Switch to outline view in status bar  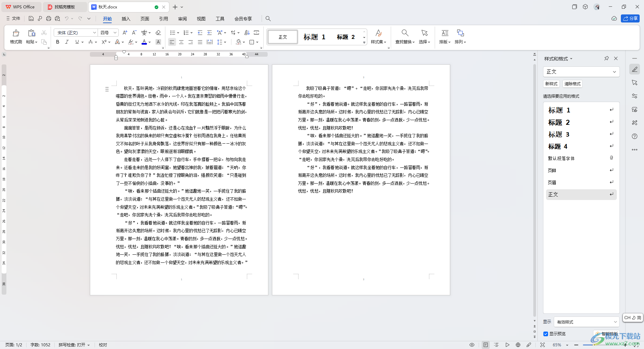[x=496, y=345]
